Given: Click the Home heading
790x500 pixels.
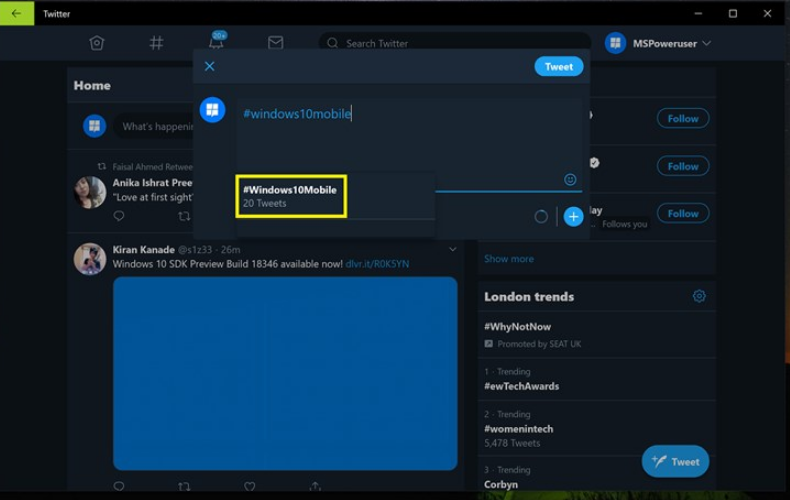Looking at the screenshot, I should (x=92, y=85).
